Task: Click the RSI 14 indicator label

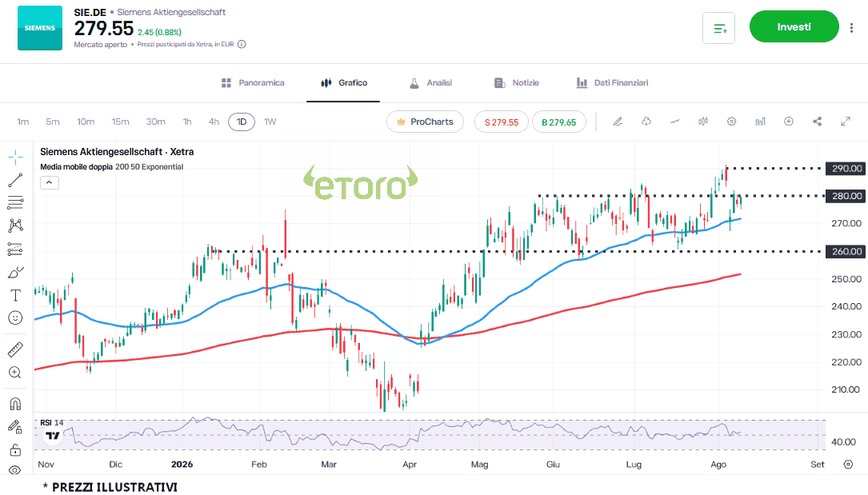Action: 52,422
